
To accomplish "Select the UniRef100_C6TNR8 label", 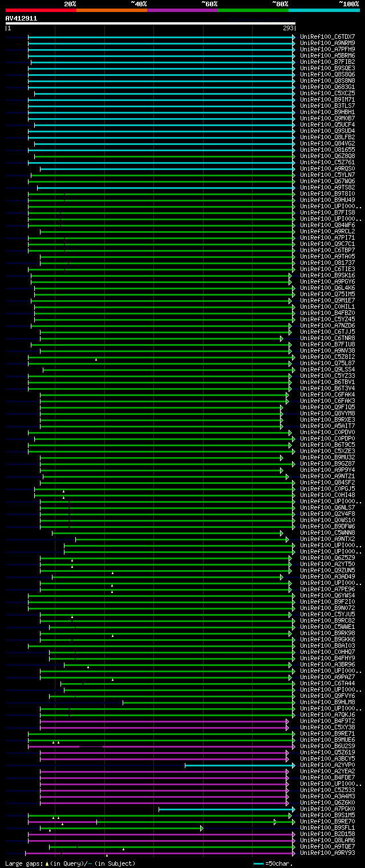I will pos(327,338).
